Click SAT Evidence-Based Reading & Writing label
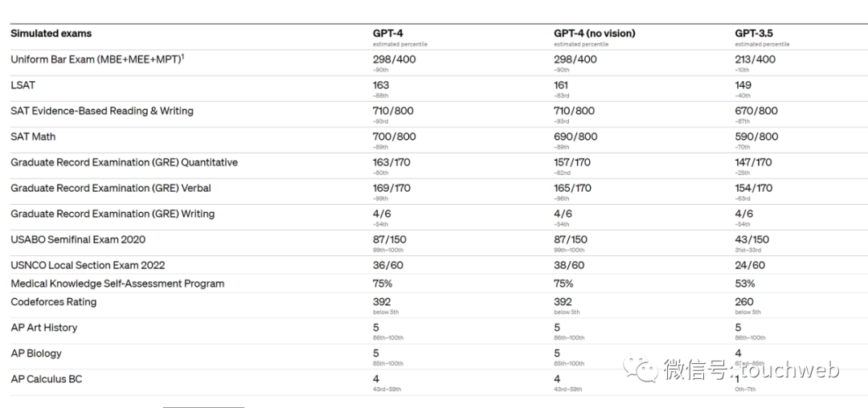The image size is (868, 408). point(102,111)
